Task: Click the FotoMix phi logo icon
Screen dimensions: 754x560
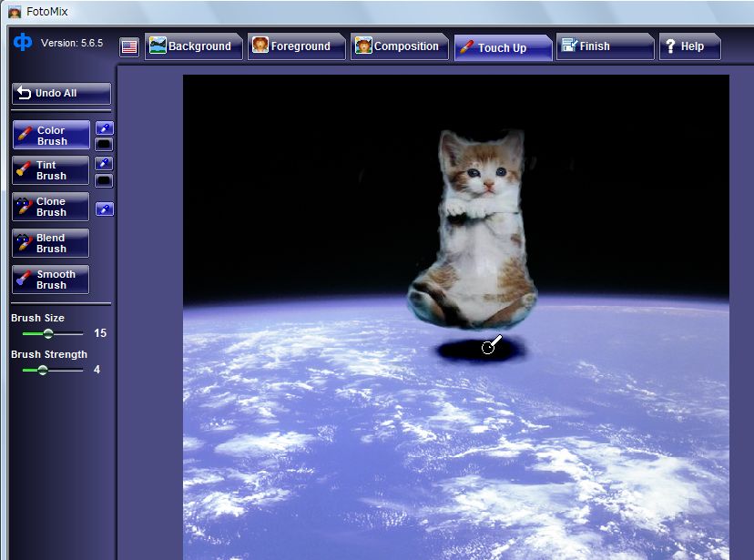Action: click(x=23, y=42)
